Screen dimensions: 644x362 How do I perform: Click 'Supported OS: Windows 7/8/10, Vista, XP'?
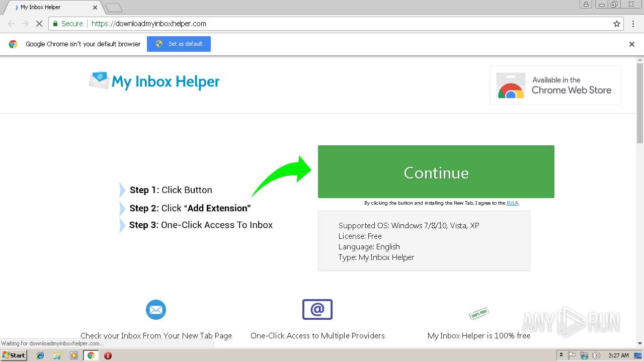point(409,225)
